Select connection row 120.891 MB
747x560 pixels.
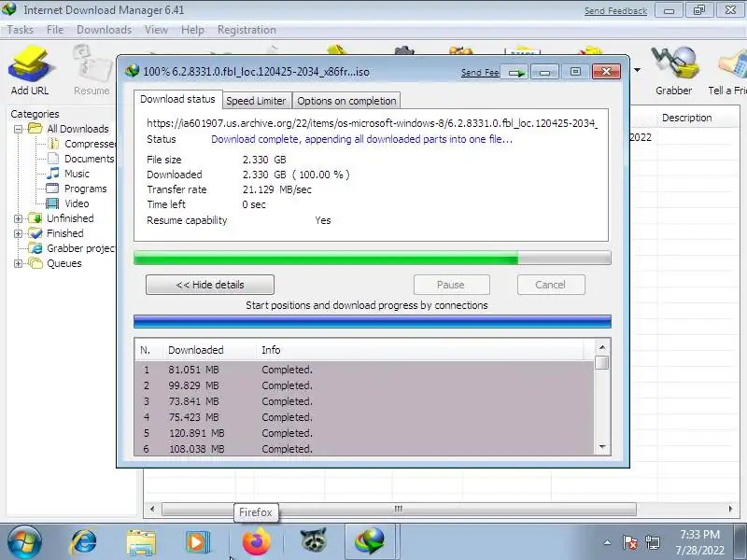[364, 433]
